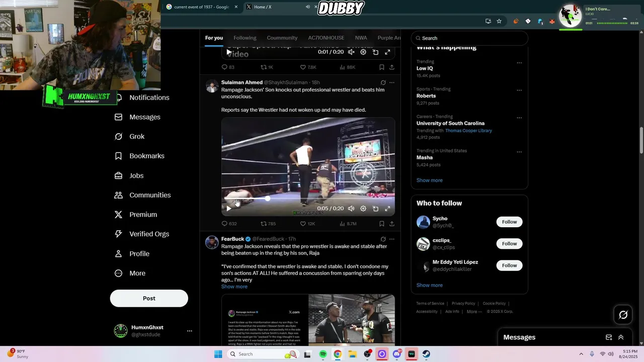Screen dimensions: 644x362
Task: Click the X search input field
Action: pyautogui.click(x=469, y=38)
